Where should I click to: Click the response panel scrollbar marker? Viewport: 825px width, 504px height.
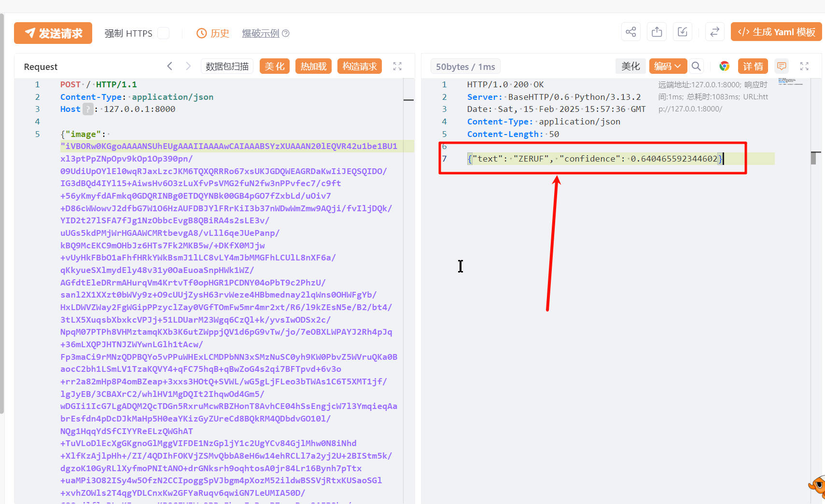point(815,158)
